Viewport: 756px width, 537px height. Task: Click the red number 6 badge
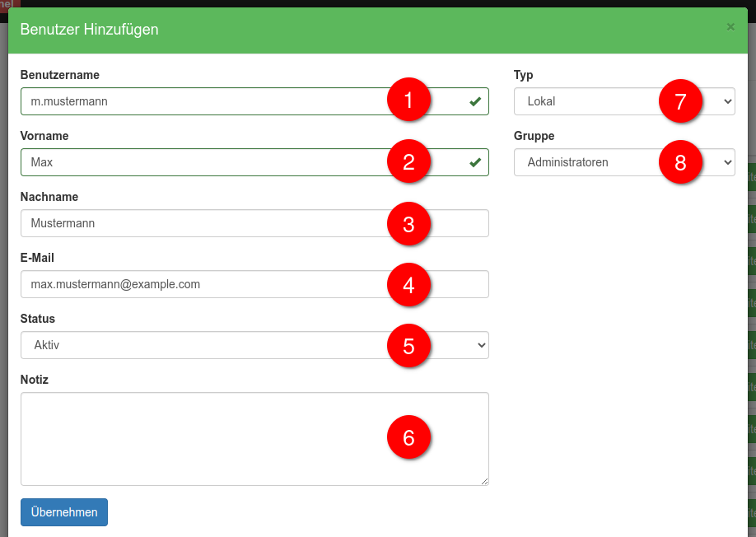(x=408, y=438)
